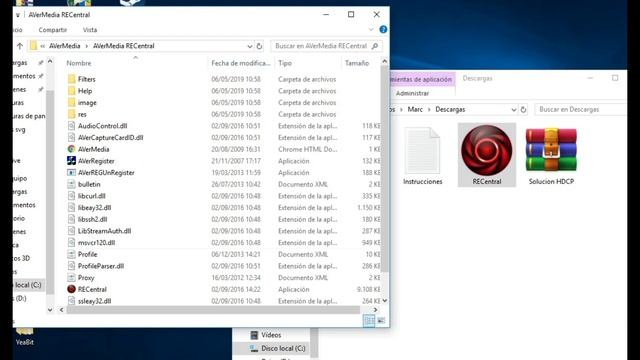Click the red RECentral application icon in list

71,289
